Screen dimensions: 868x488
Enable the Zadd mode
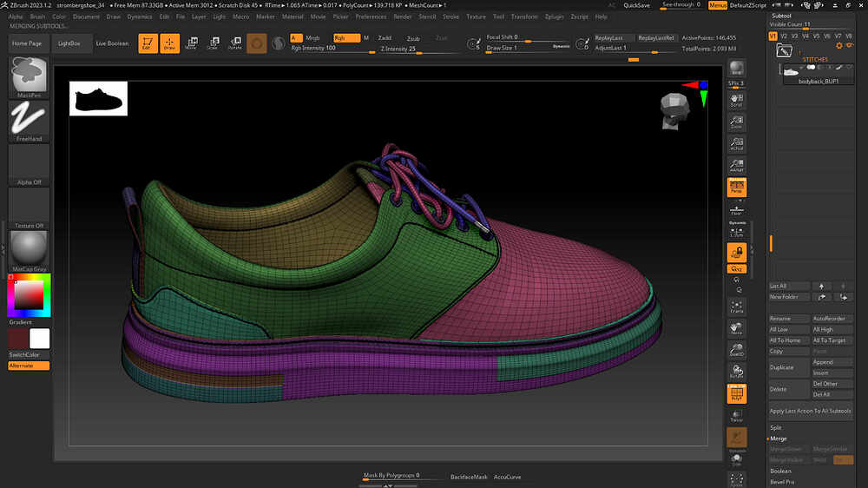[385, 37]
